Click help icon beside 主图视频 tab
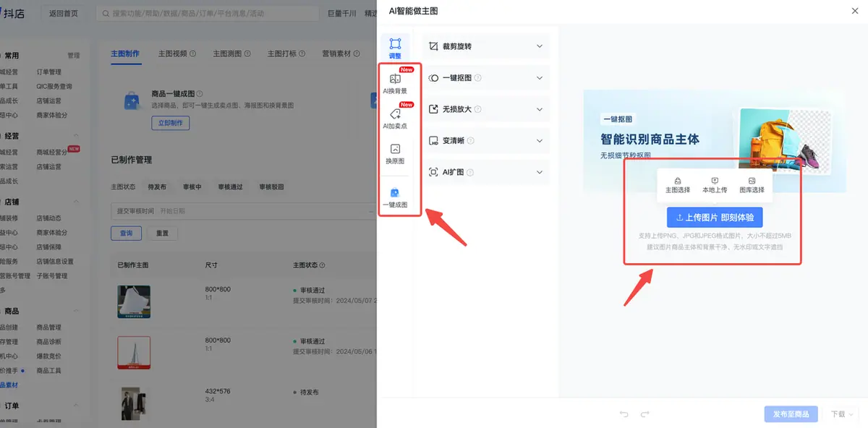This screenshot has height=428, width=868. pyautogui.click(x=193, y=54)
